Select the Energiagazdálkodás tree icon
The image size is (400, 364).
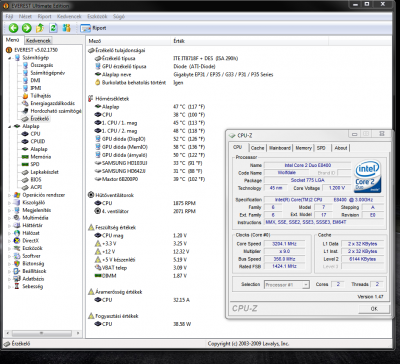[x=25, y=104]
